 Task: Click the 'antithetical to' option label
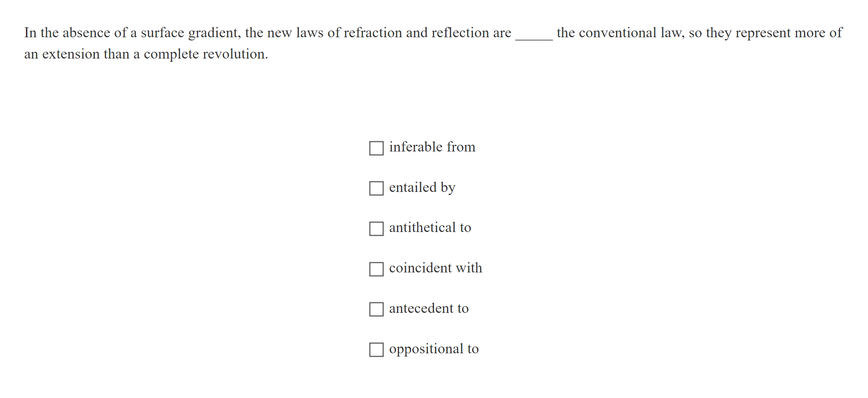coord(429,228)
